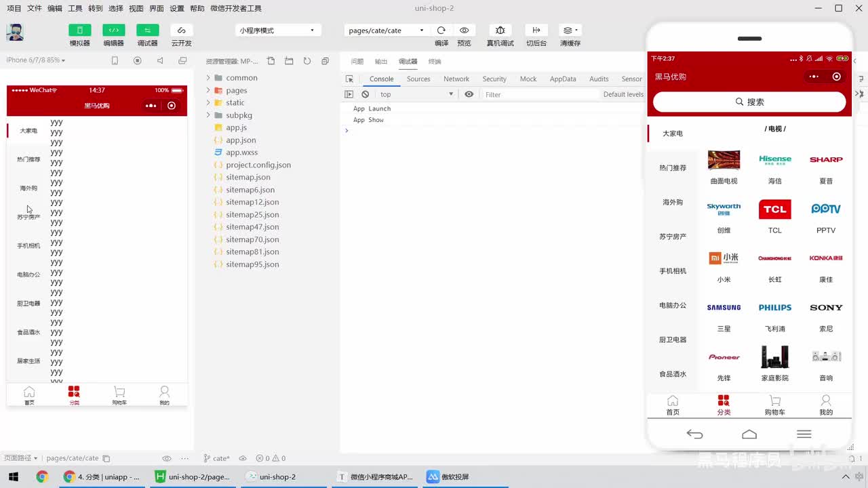The height and width of the screenshot is (488, 868).
Task: Toggle the 调试器 debugger panel button
Action: click(x=147, y=30)
